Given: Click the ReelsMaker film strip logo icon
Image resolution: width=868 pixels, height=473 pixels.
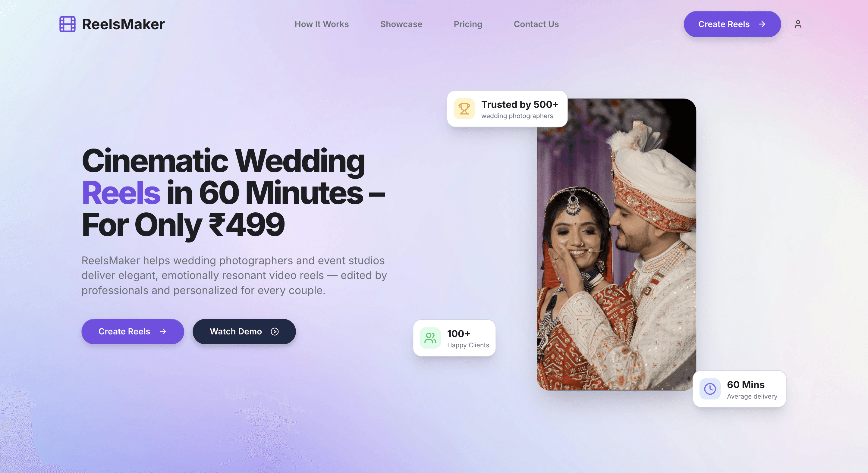Looking at the screenshot, I should 68,24.
